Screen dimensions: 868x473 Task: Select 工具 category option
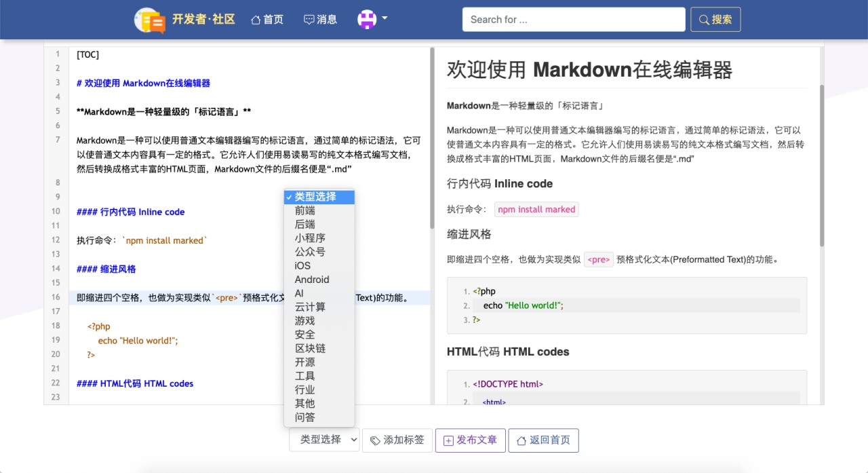(x=319, y=376)
